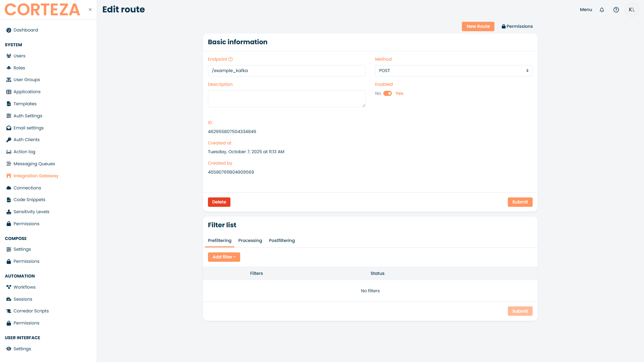Click the New Route button
Image resolution: width=644 pixels, height=362 pixels.
(x=478, y=26)
